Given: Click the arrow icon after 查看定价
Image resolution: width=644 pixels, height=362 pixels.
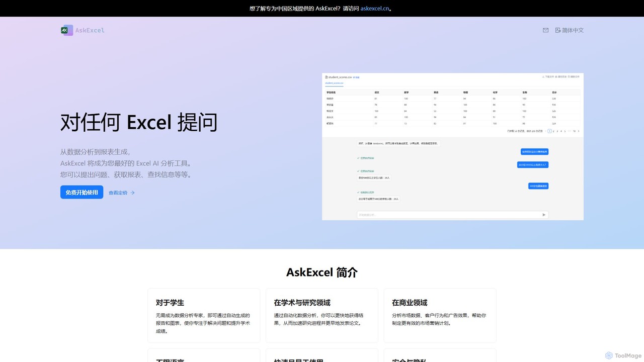Looking at the screenshot, I should tap(132, 193).
